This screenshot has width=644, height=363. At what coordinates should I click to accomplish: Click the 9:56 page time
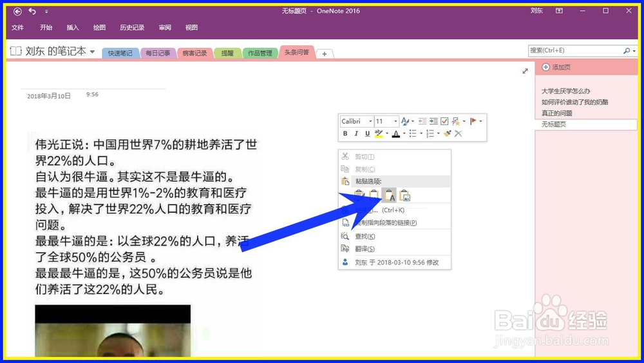pos(92,95)
